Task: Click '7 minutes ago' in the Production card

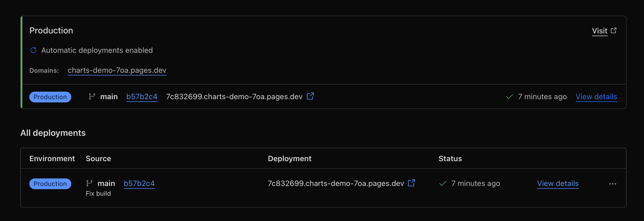Action: pos(542,96)
